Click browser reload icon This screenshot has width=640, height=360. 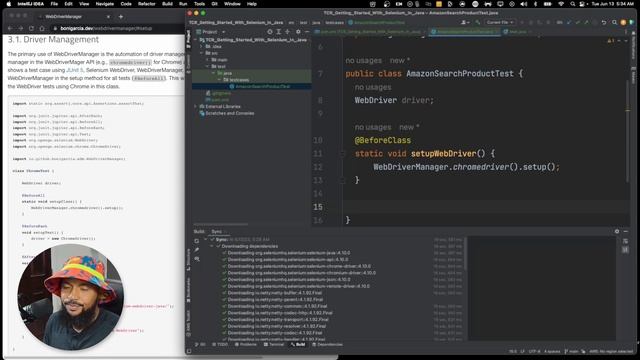31,28
